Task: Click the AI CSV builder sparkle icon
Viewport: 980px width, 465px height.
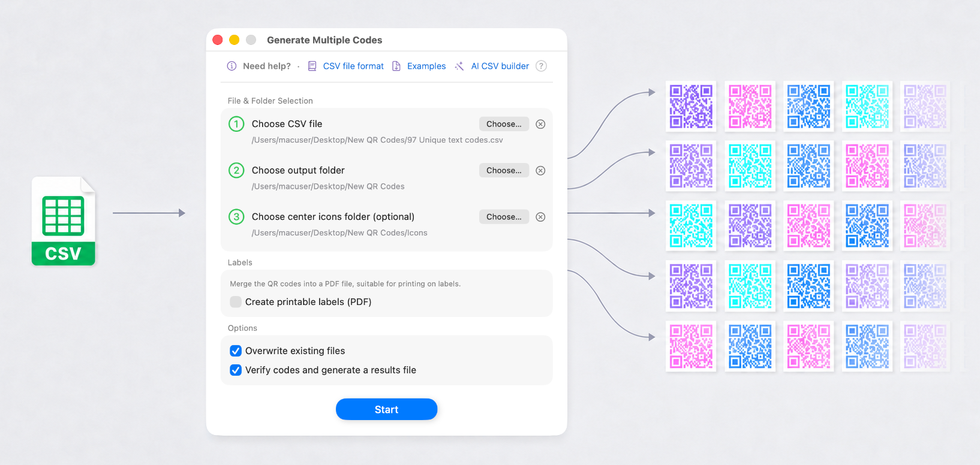Action: click(459, 66)
